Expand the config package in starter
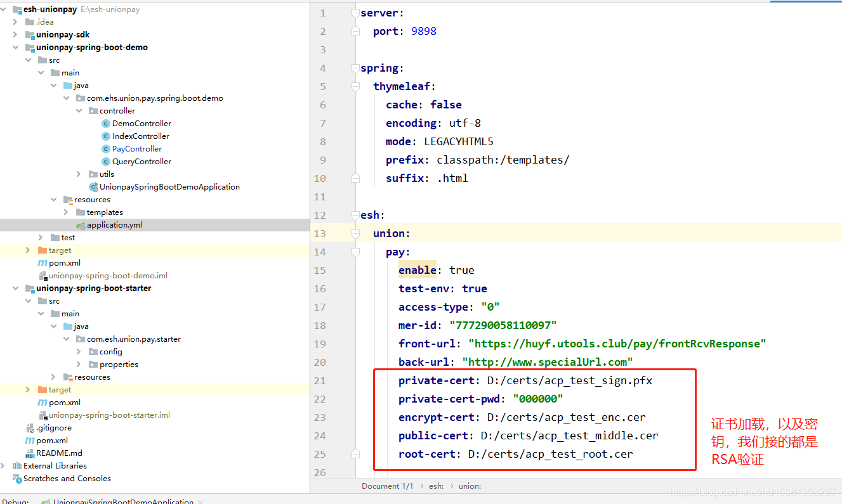Image resolution: width=842 pixels, height=504 pixels. 79,352
